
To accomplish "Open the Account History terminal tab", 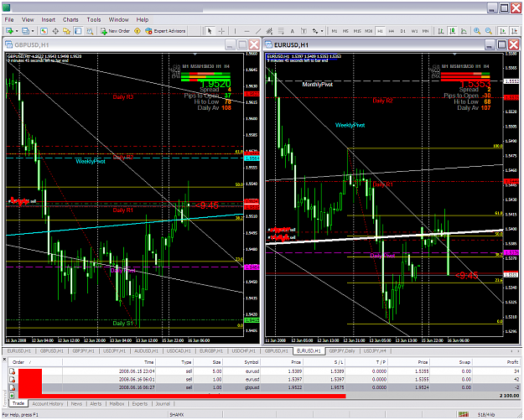I will tap(48, 404).
